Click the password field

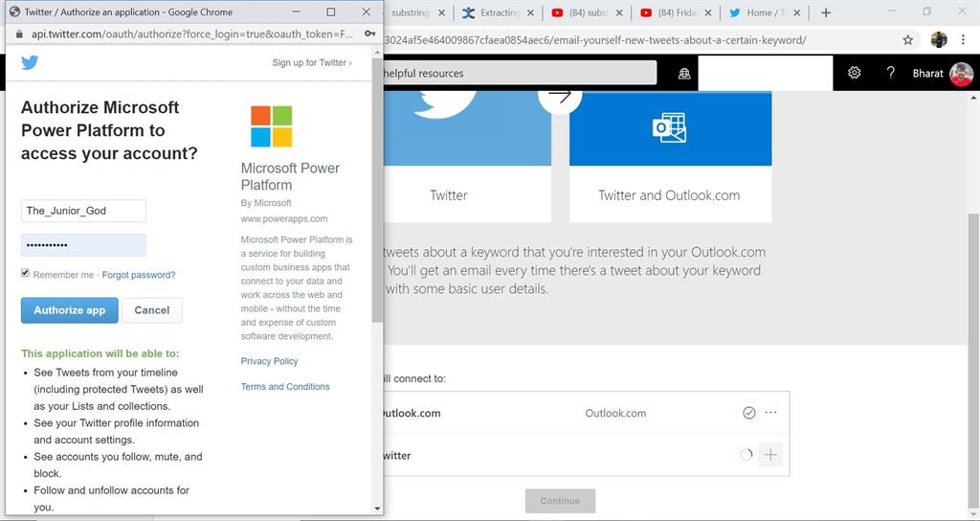coord(84,245)
